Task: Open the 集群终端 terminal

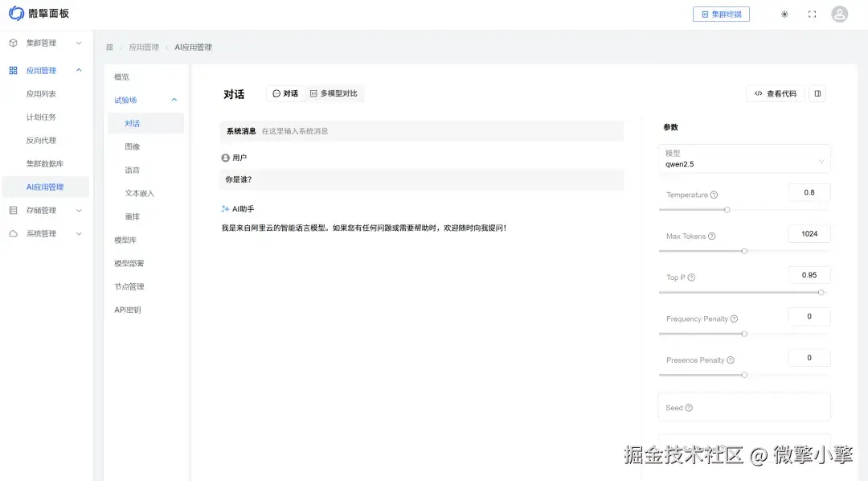Action: coord(721,14)
